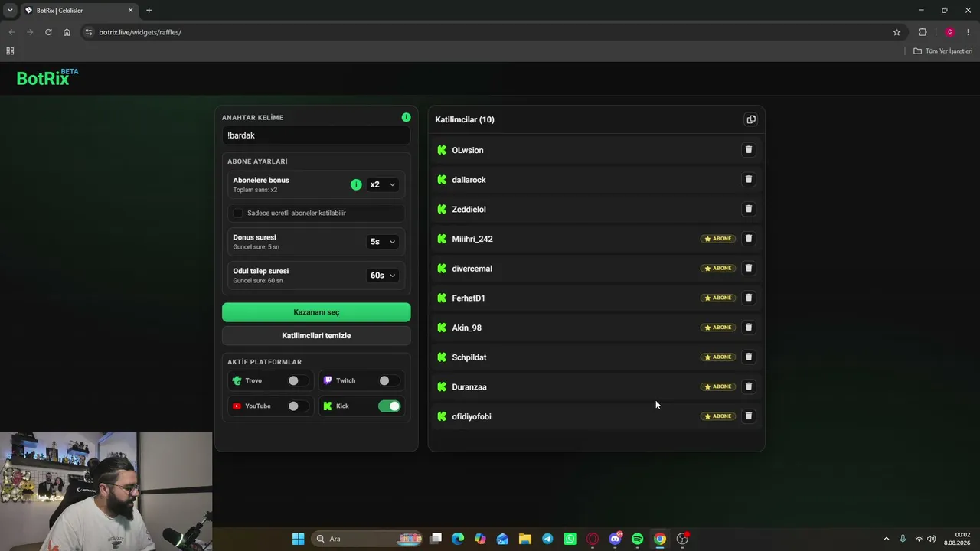This screenshot has width=980, height=551.
Task: Open Donus suresi 5s dropdown
Action: pyautogui.click(x=383, y=242)
